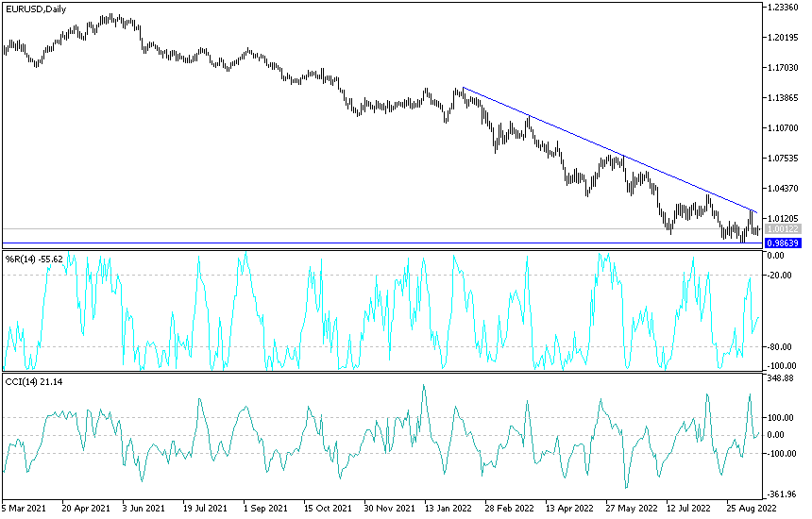The height and width of the screenshot is (519, 812).
Task: Click the 0.00 level in the CCI scale
Action: click(776, 435)
